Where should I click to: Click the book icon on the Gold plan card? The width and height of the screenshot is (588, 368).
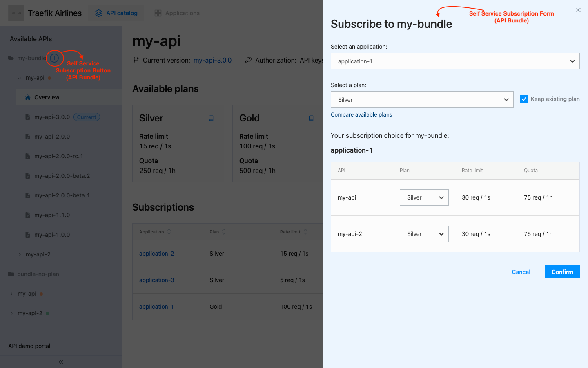tap(311, 118)
